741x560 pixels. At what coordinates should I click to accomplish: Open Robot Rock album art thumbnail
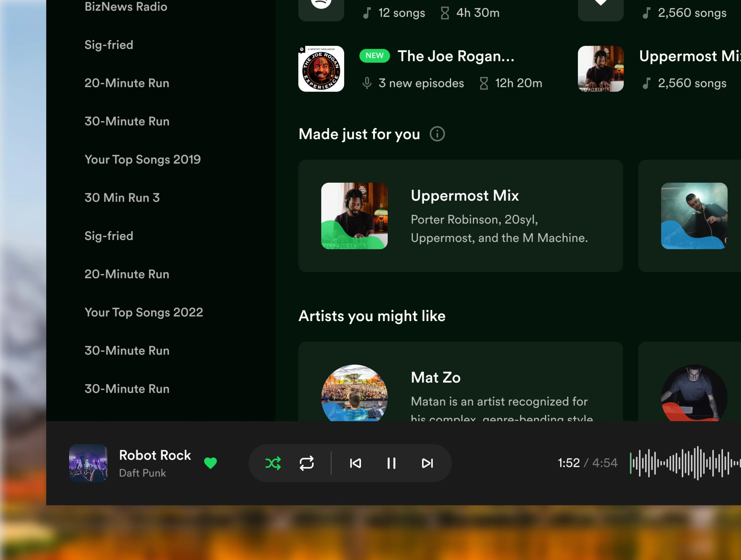pos(88,463)
